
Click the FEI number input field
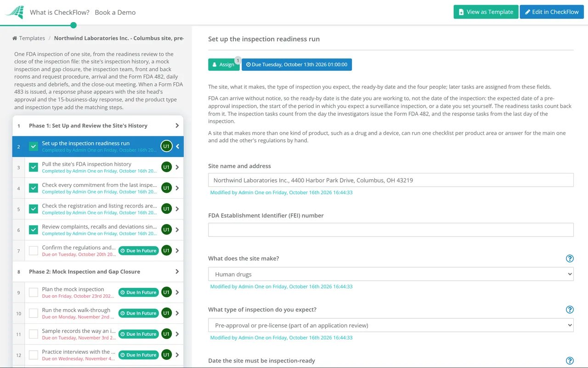(391, 230)
